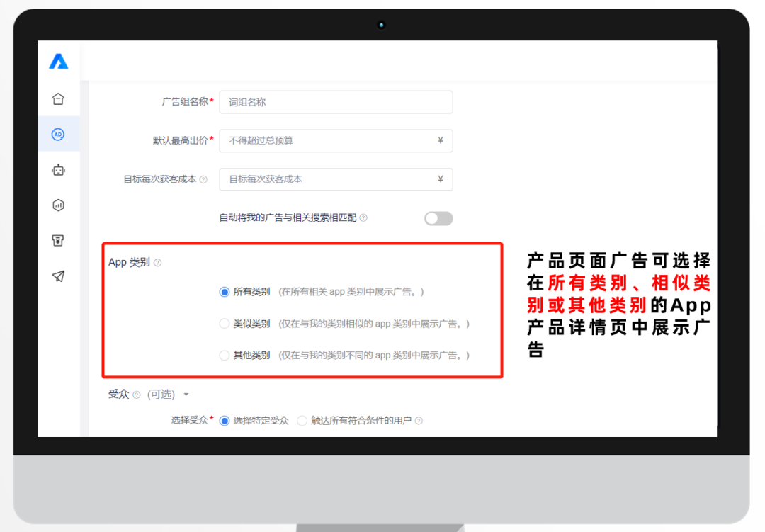Choose the 触达所有符合条件的用户 radio option
765x532 pixels.
pos(302,421)
